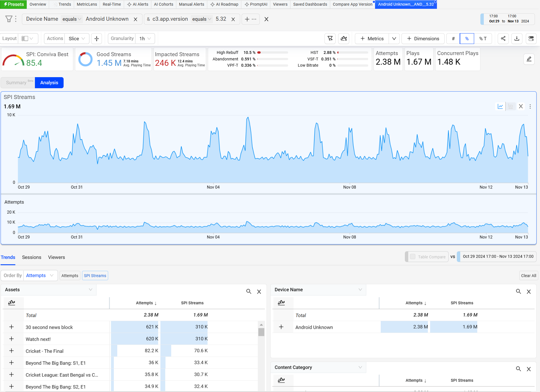Image resolution: width=540 pixels, height=392 pixels.
Task: Click the download export icon
Action: 517,39
